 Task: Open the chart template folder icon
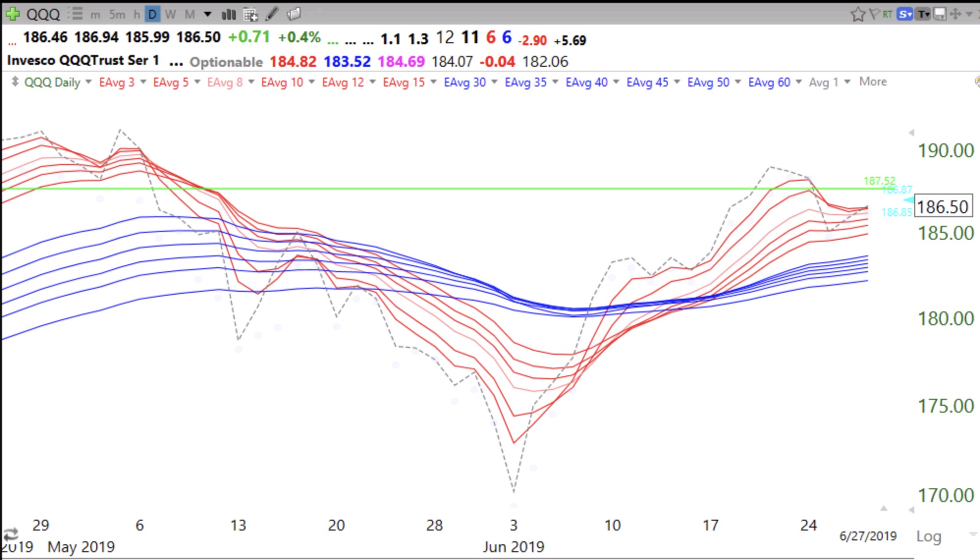[x=294, y=14]
